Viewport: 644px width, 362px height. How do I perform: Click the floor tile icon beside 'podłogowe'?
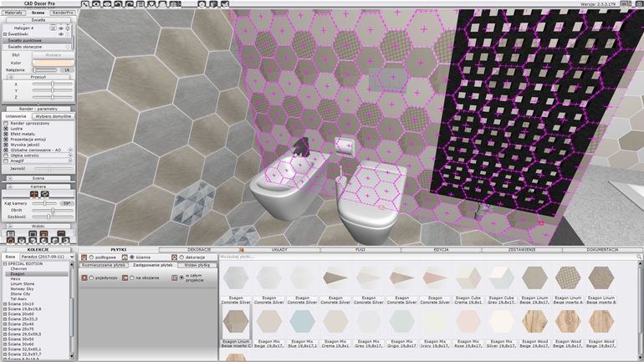(84, 257)
